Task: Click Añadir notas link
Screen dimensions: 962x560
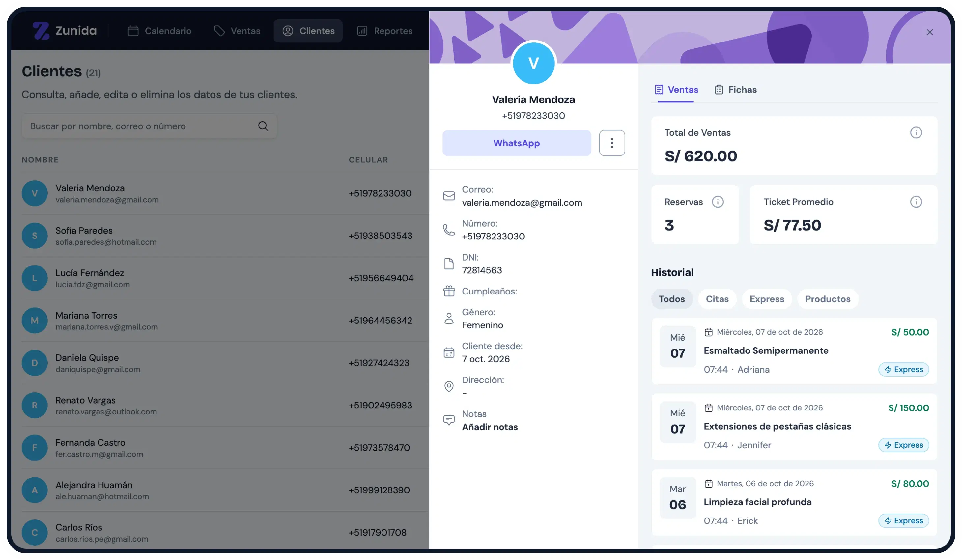Action: click(490, 427)
